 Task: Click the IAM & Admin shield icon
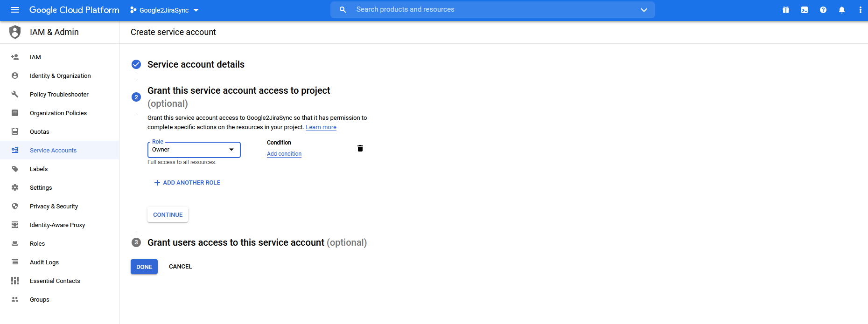point(15,32)
